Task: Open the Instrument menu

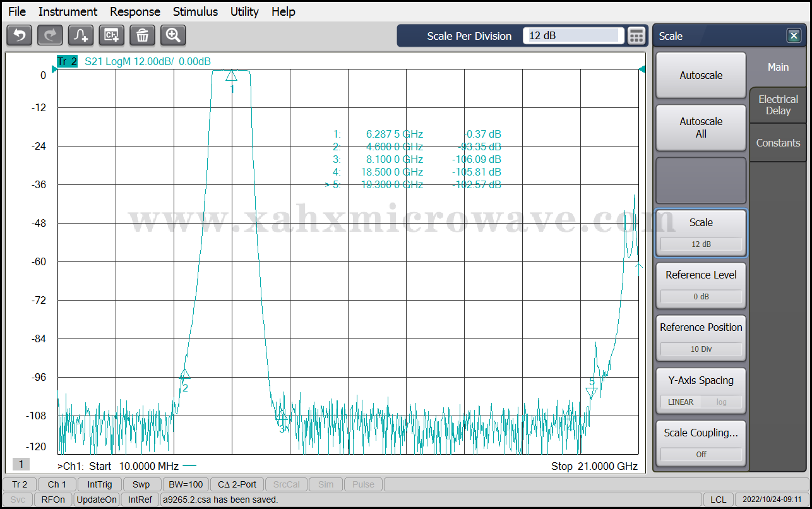Action: tap(68, 11)
